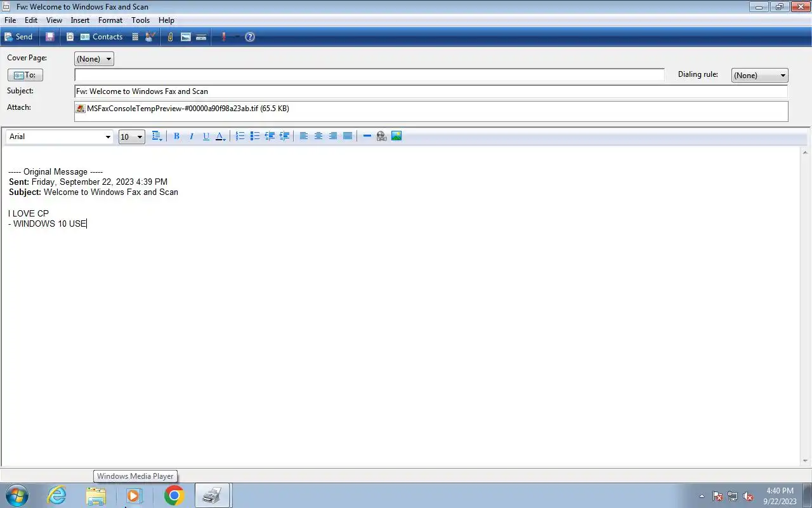Open Action Center flag icon in tray
Screen dimensions: 812x508
point(718,496)
